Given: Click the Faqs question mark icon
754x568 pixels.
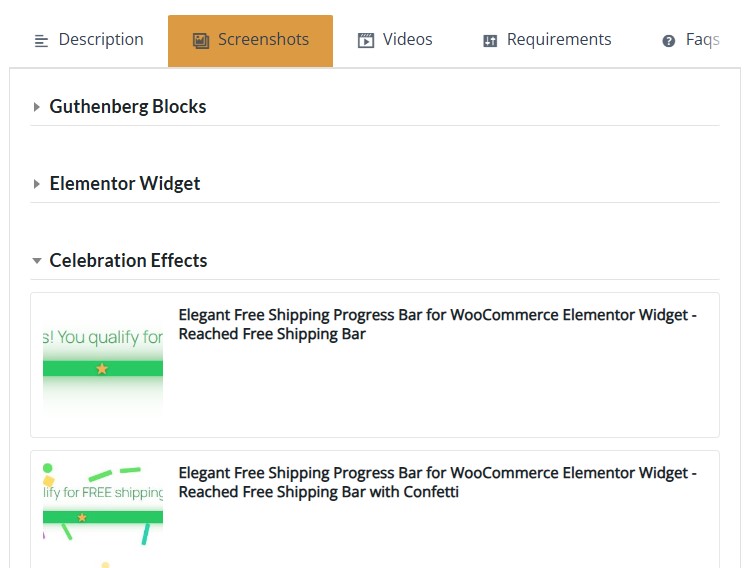Looking at the screenshot, I should [669, 41].
